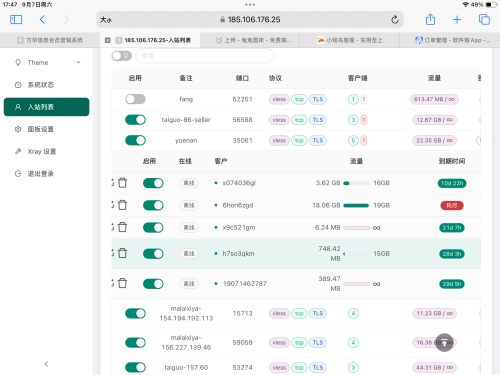Delete client x9c521gm with trash icon
This screenshot has height=375, width=500.
(123, 227)
